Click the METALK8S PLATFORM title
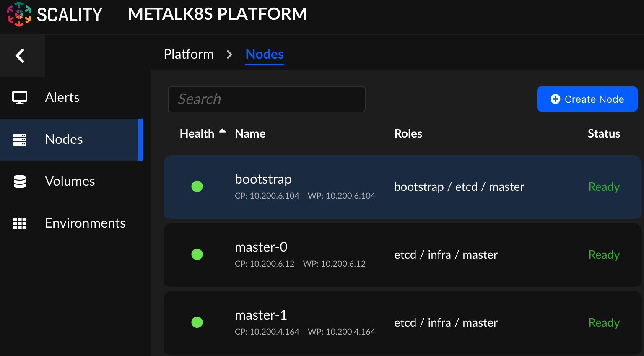This screenshot has height=356, width=644. coord(218,14)
